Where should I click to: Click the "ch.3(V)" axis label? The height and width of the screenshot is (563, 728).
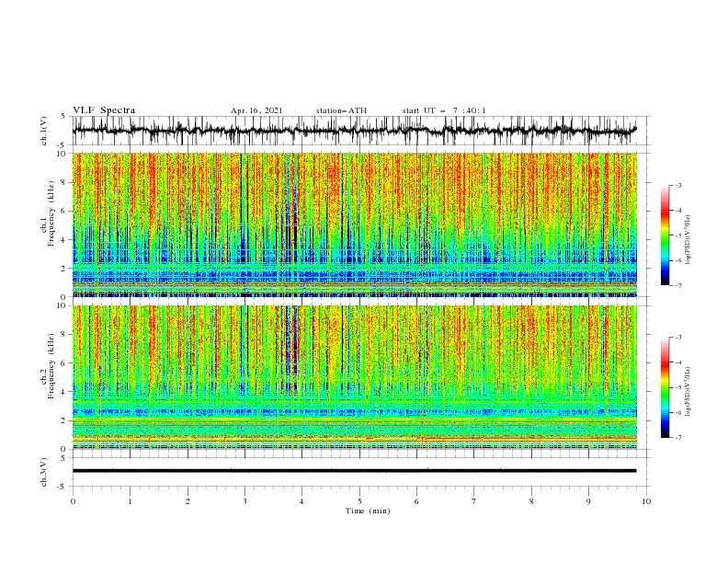44,472
